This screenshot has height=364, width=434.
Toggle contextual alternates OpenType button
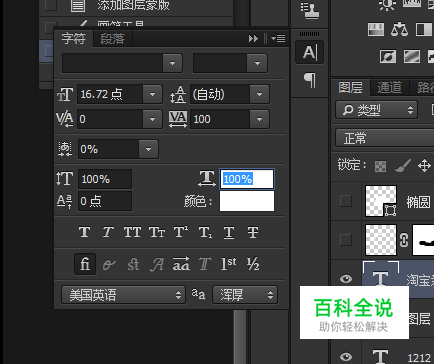[x=109, y=264]
